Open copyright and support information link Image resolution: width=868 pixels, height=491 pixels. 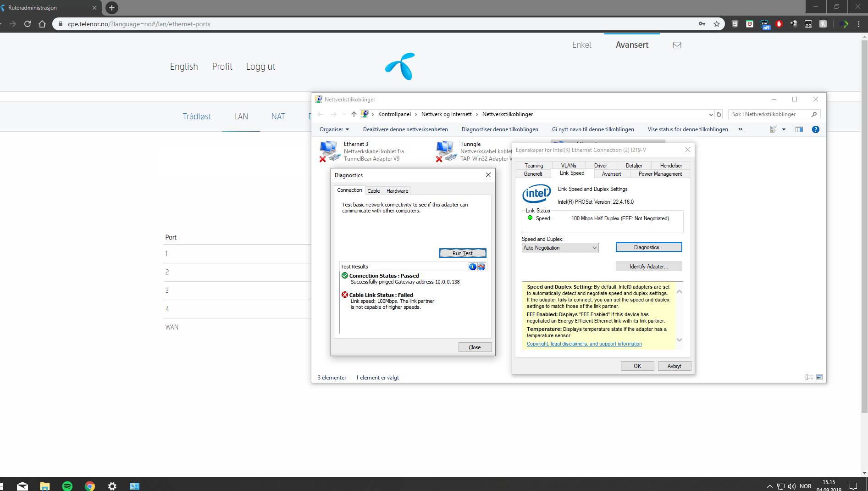584,344
